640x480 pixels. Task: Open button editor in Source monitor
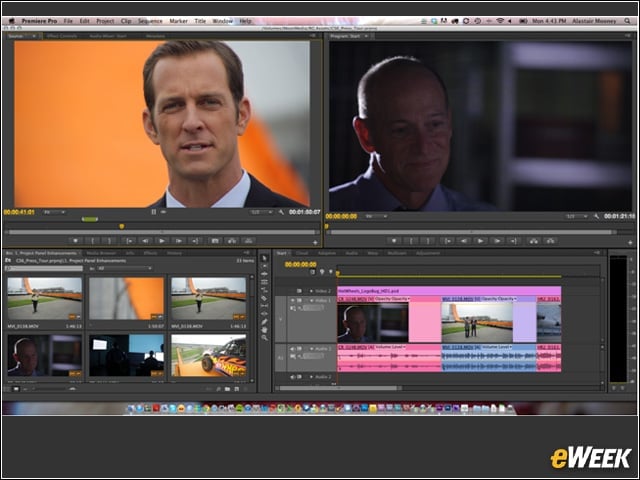click(315, 242)
